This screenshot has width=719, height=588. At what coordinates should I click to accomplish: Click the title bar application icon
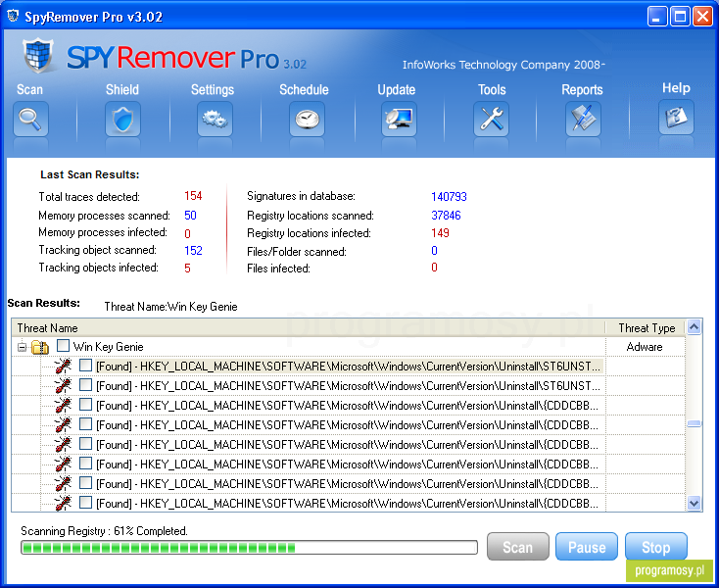tap(13, 16)
